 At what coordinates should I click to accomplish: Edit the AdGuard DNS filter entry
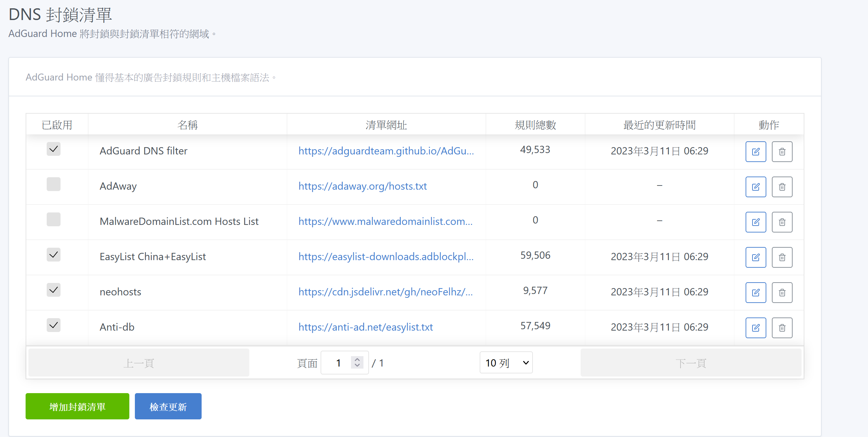pos(756,152)
